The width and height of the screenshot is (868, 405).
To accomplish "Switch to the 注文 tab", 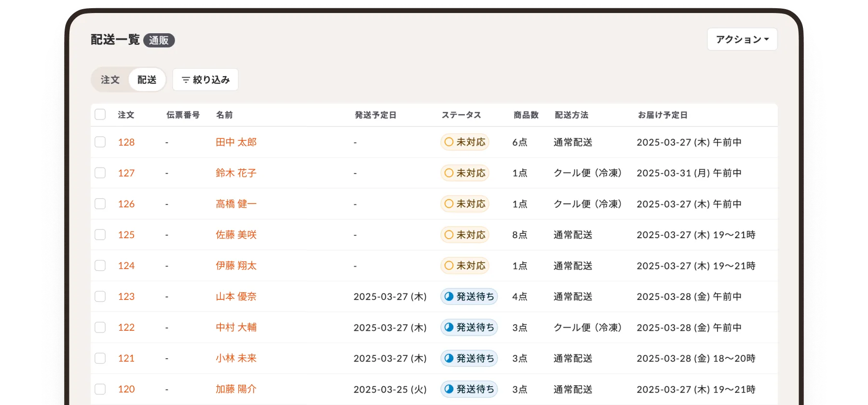I will click(110, 80).
